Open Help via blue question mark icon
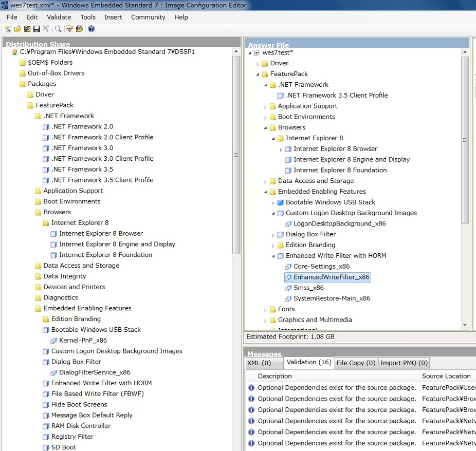 (x=91, y=29)
